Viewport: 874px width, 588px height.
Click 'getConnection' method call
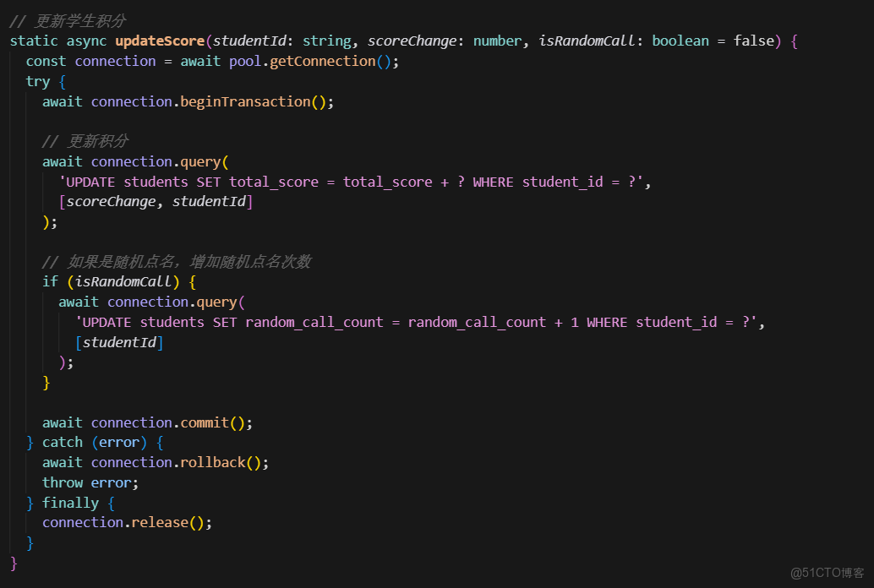pos(323,62)
